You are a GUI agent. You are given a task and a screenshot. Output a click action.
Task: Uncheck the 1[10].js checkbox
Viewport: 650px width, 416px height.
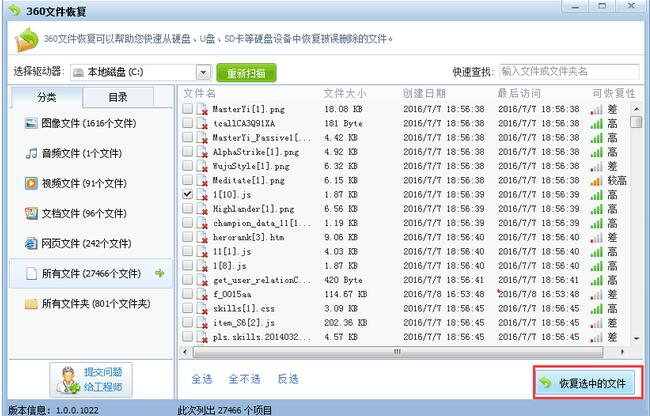[x=187, y=194]
